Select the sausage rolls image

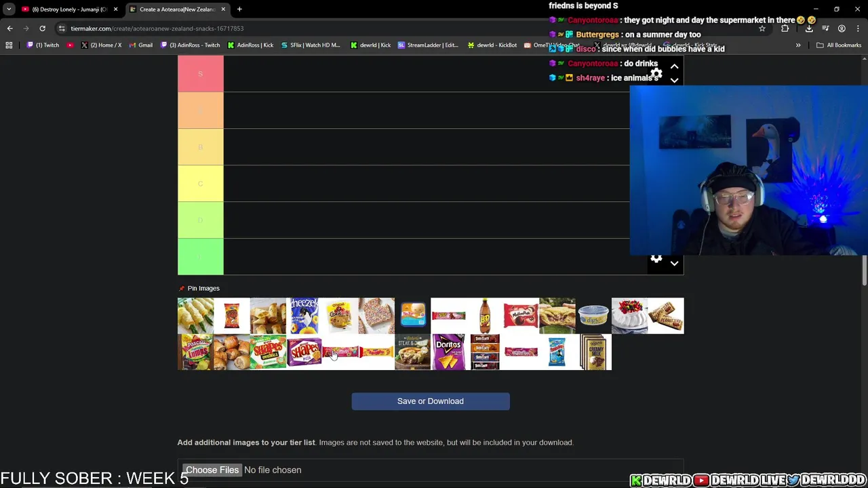coord(232,352)
